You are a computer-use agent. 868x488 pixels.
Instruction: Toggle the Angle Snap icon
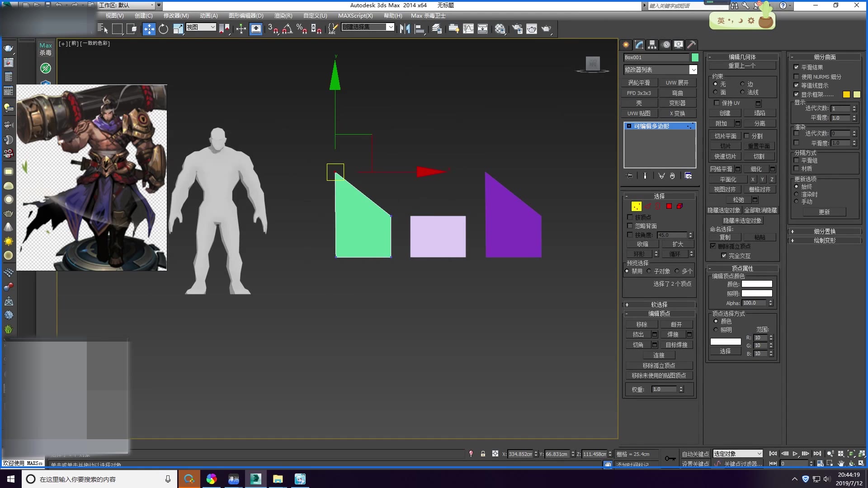tap(287, 29)
